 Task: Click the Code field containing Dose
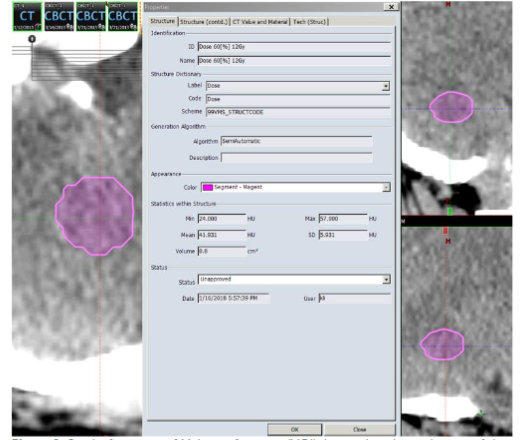click(298, 99)
